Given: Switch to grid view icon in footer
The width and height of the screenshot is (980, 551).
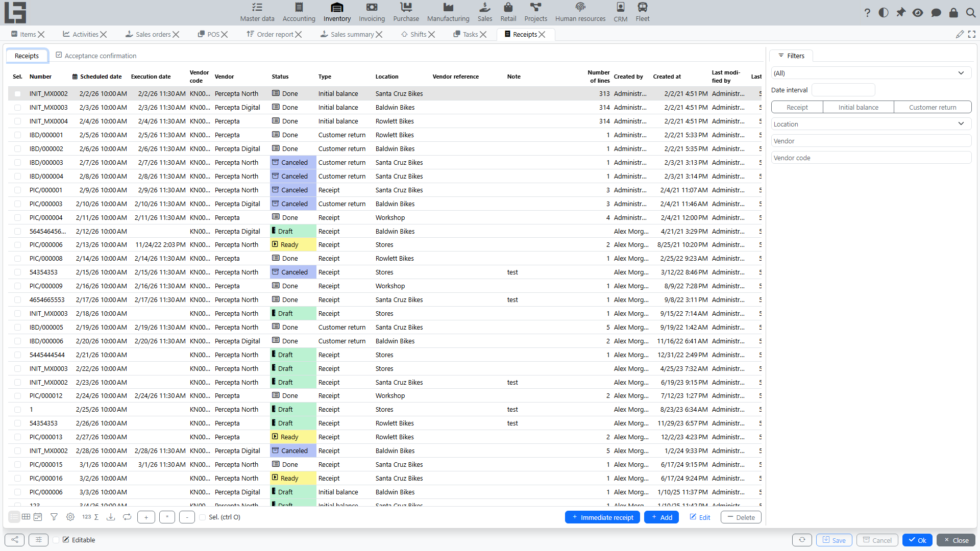Looking at the screenshot, I should (26, 517).
